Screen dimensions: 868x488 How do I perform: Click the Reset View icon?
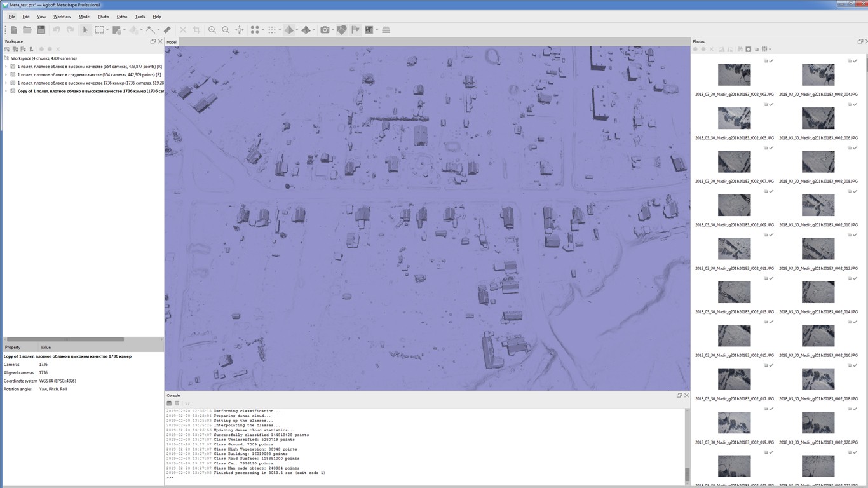[x=240, y=30]
